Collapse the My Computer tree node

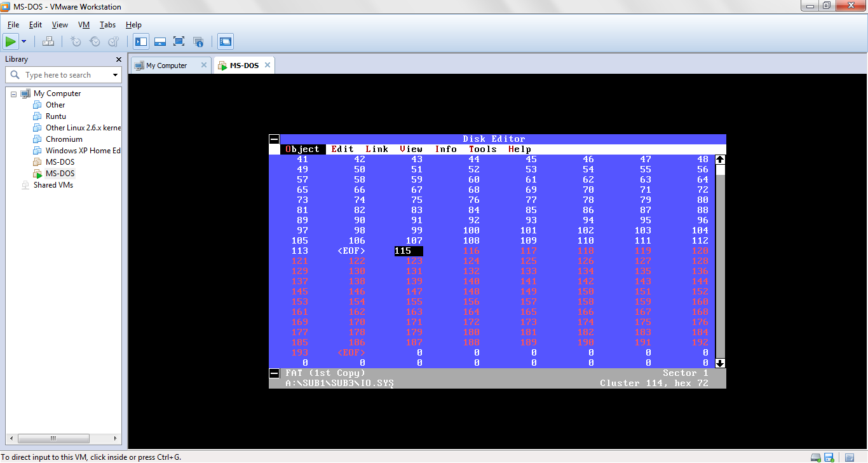[x=13, y=93]
